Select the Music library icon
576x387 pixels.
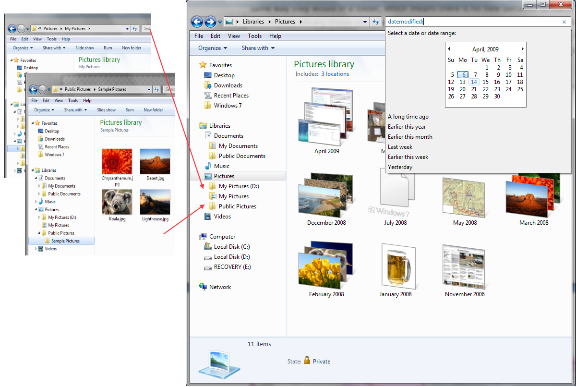point(208,166)
